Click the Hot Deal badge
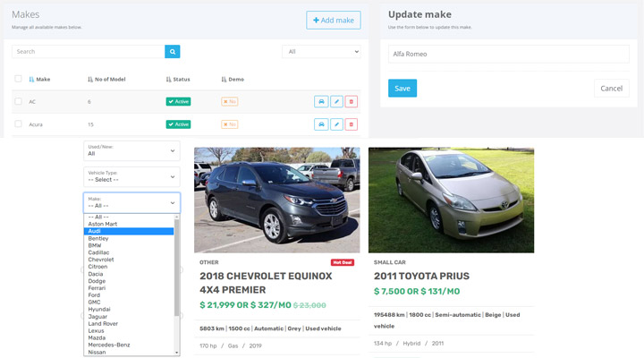The height and width of the screenshot is (358, 644). tap(343, 262)
